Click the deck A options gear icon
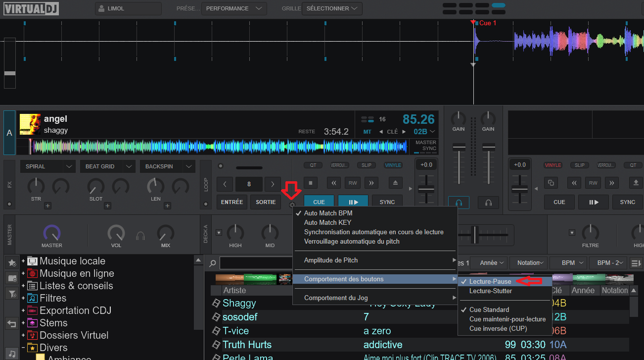Viewport: 644px width, 360px height. 292,205
